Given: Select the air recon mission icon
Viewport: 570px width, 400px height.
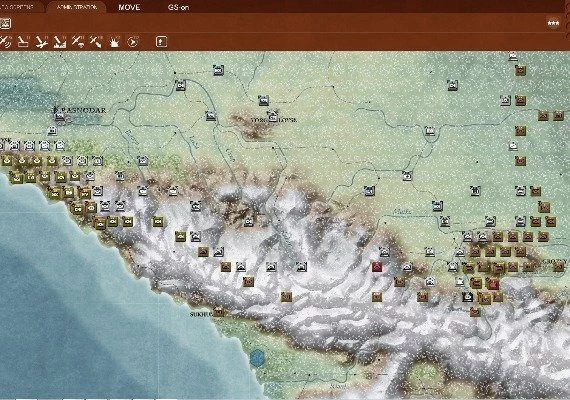Looking at the screenshot, I should click(5, 42).
